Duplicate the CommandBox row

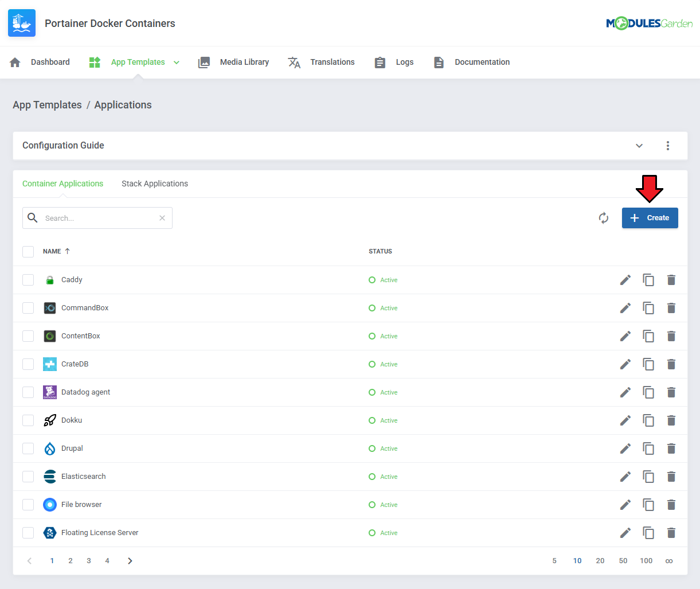648,308
